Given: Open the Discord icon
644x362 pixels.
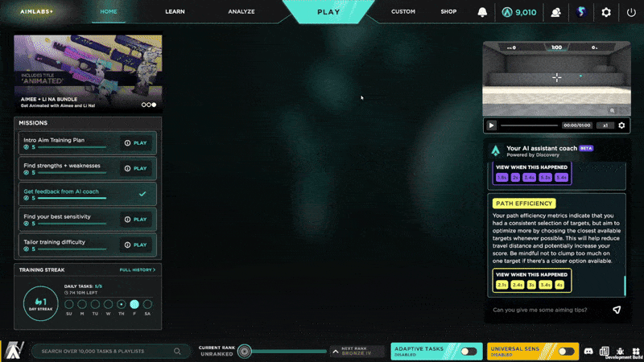Looking at the screenshot, I should [588, 352].
